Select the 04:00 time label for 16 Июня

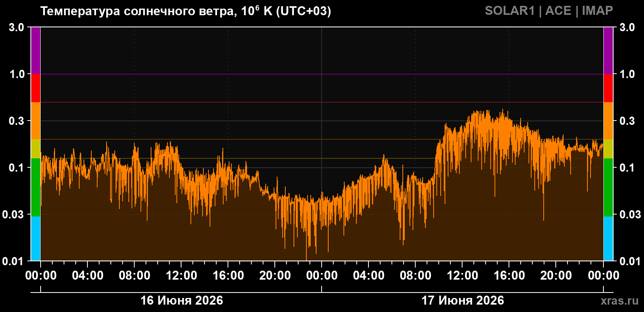point(88,275)
